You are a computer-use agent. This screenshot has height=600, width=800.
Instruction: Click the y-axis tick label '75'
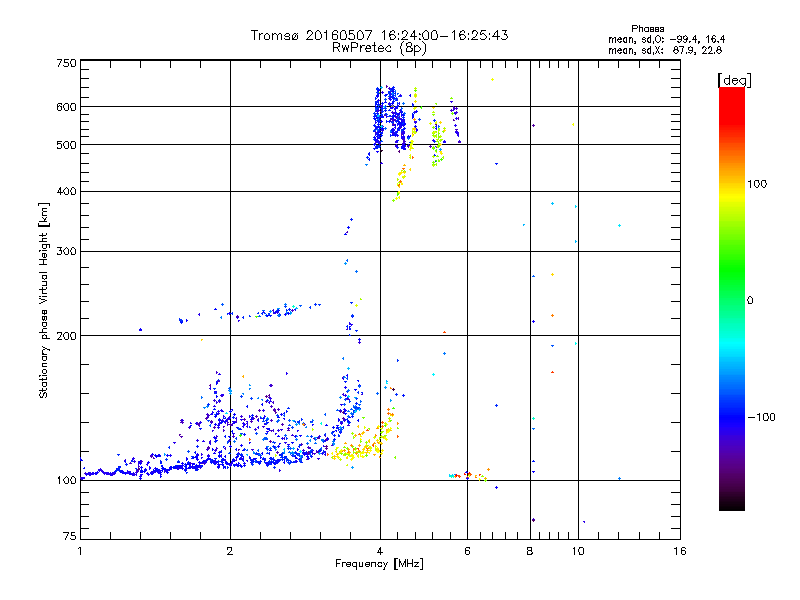point(70,536)
